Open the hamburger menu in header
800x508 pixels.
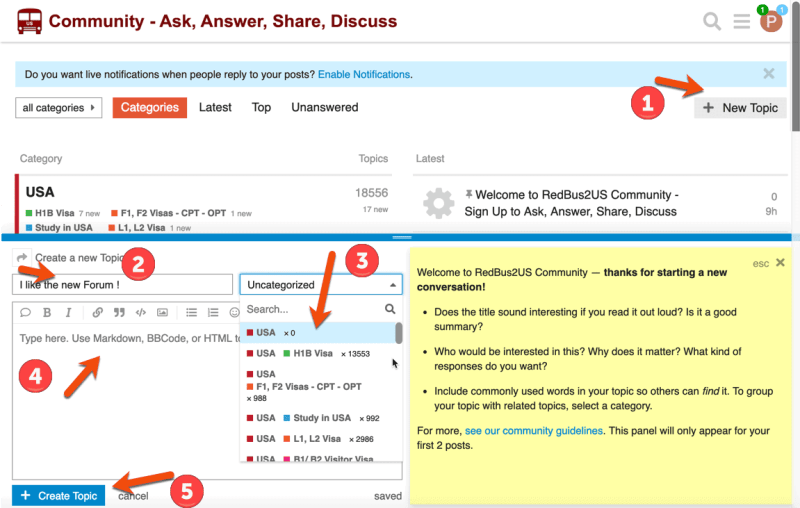pos(741,21)
